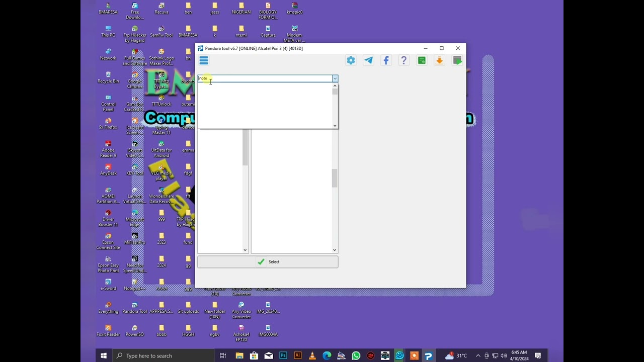Click the green icon beside help
This screenshot has width=644, height=362.
422,60
